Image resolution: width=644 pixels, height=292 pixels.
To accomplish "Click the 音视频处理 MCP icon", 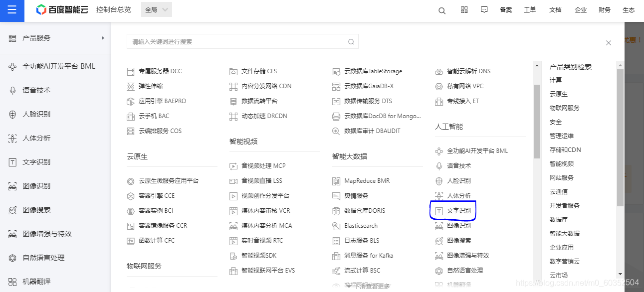I will (233, 166).
